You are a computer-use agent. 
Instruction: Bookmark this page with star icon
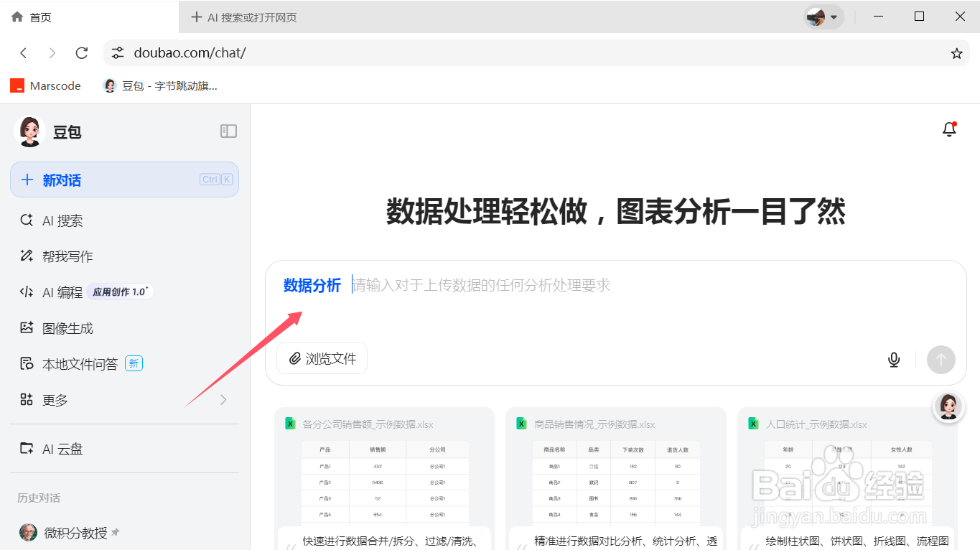(x=956, y=53)
